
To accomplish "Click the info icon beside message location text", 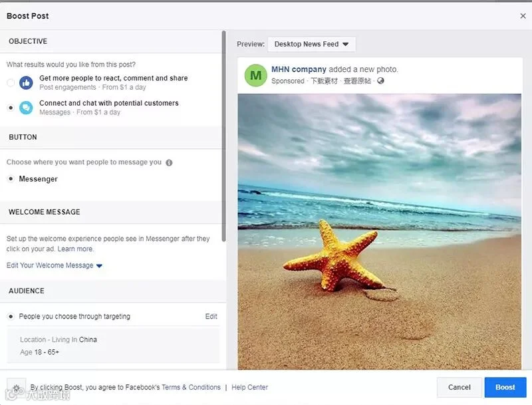I will (169, 163).
